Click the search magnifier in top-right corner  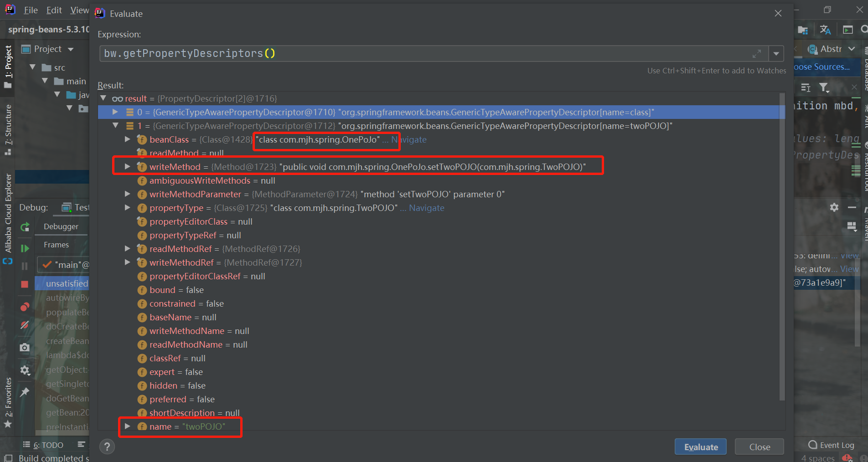[x=864, y=30]
